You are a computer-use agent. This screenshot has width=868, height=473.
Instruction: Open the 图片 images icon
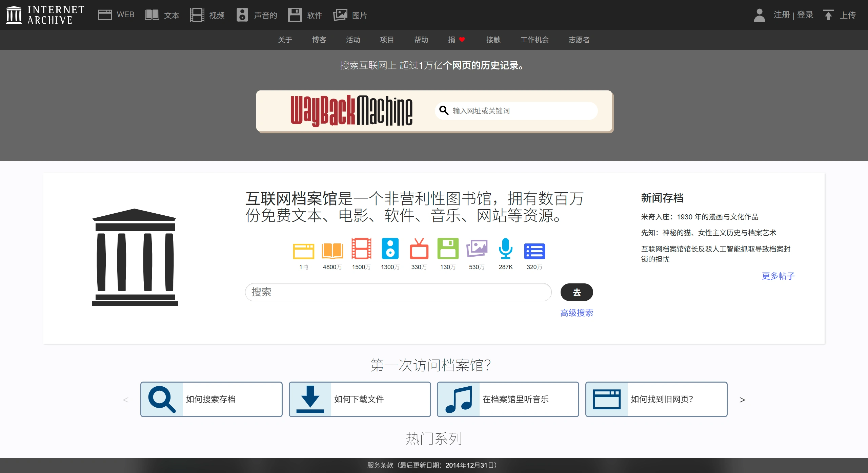coord(341,15)
